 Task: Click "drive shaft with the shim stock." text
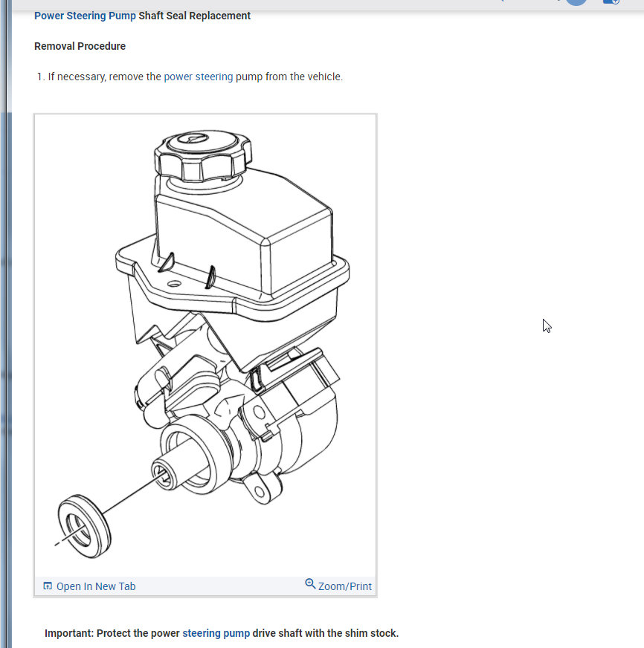click(x=326, y=633)
